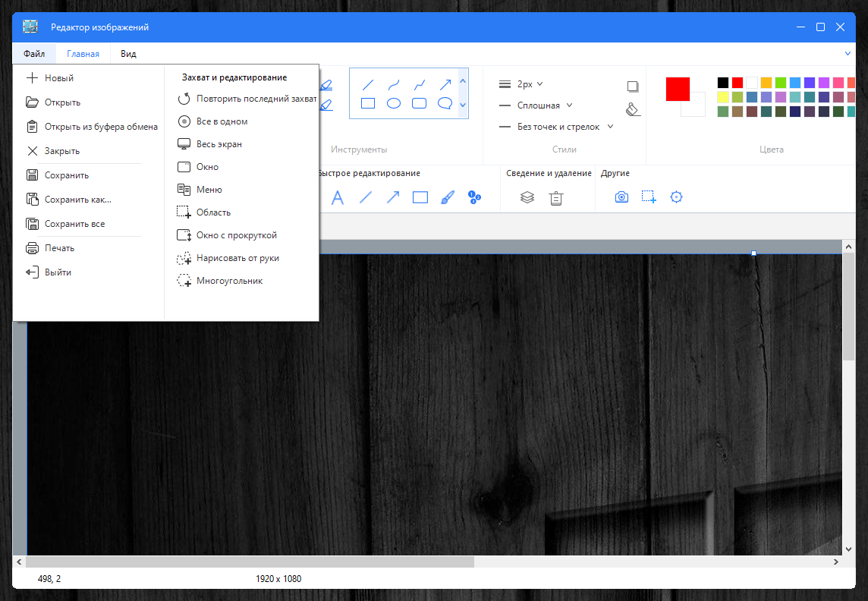
Task: Click the camera capture icon under Другие
Action: pyautogui.click(x=621, y=197)
